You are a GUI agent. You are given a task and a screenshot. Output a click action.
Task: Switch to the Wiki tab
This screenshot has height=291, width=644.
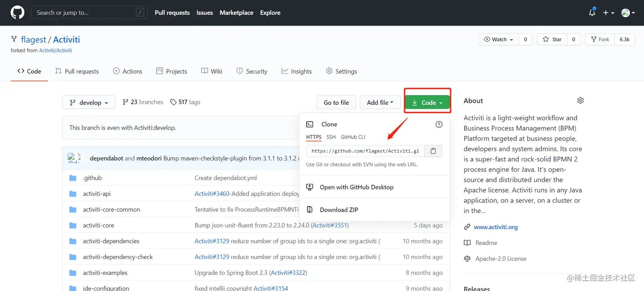[x=212, y=71]
